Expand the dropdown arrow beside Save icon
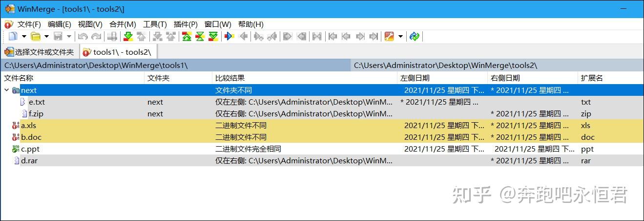 coord(69,36)
